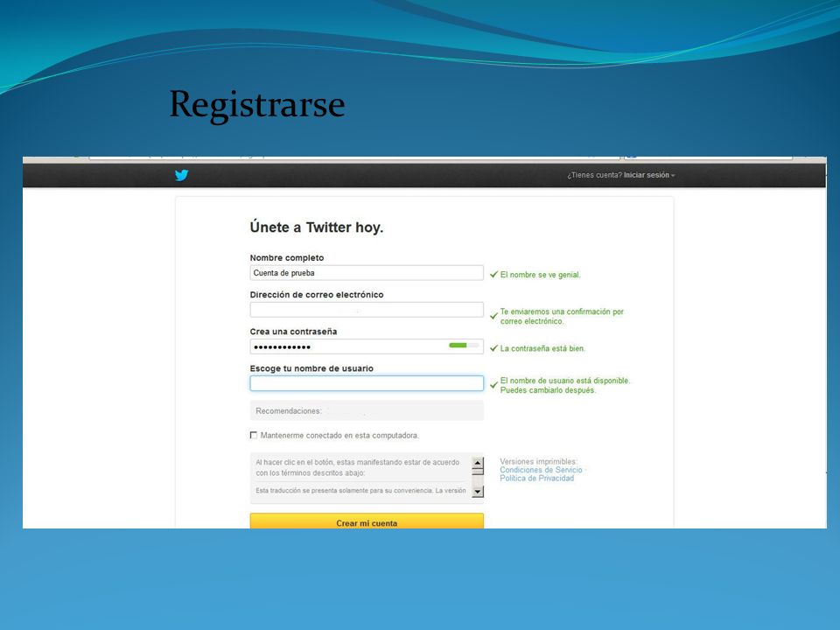Click the Escoge tu nombre de usuario field
840x630 pixels.
coord(367,383)
